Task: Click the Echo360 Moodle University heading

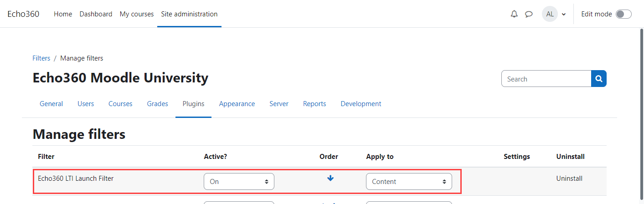Action: (120, 78)
